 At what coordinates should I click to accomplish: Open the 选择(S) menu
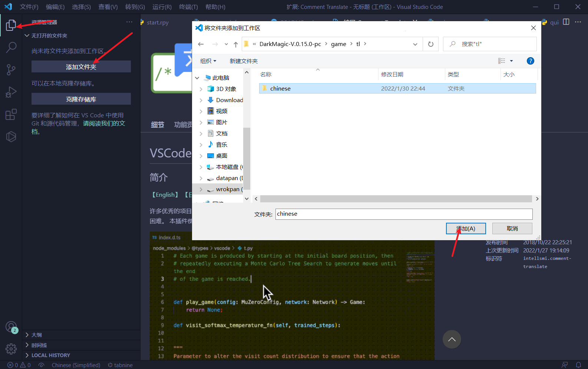pos(81,7)
